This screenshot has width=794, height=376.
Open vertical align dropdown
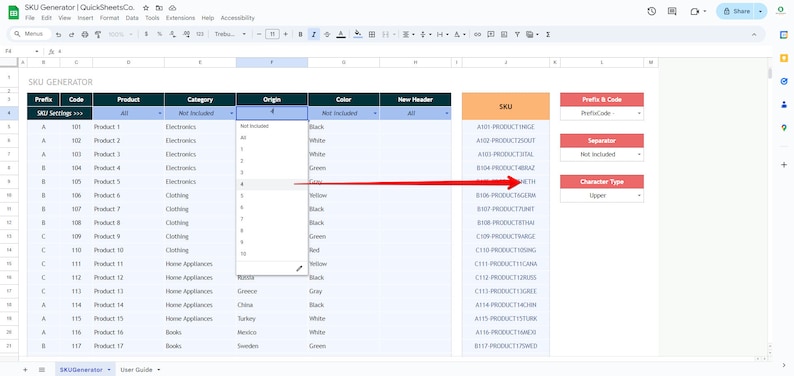coord(426,34)
